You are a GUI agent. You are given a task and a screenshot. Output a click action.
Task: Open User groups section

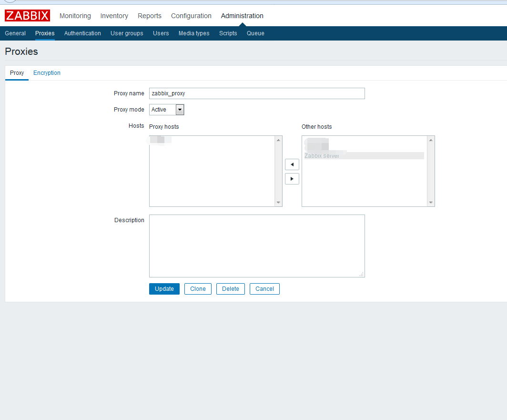(x=127, y=33)
